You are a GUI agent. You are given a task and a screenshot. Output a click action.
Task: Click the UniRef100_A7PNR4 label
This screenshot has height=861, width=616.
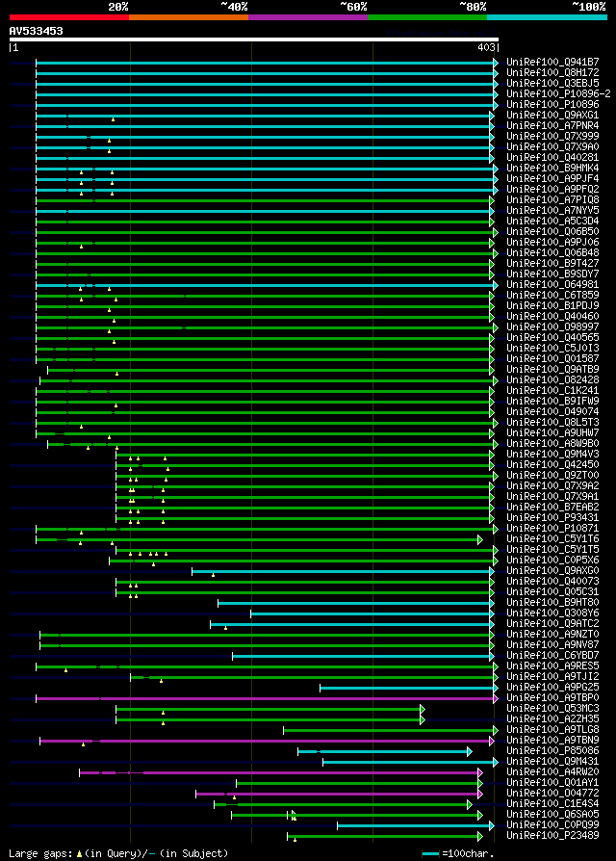(x=552, y=126)
